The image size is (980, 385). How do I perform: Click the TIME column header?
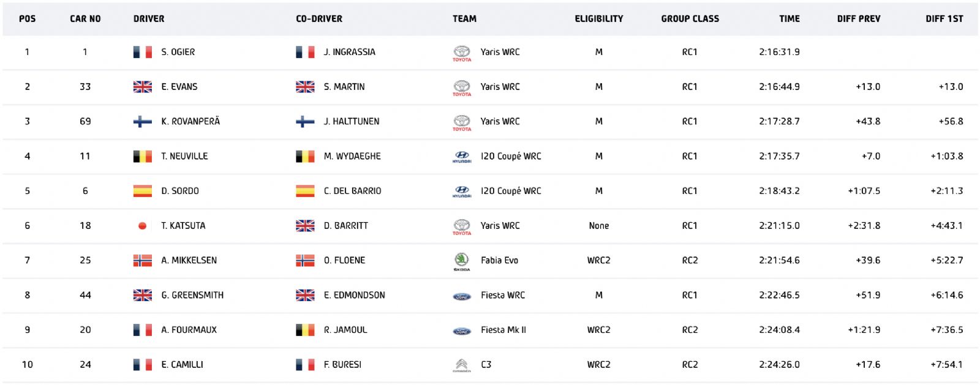[790, 19]
